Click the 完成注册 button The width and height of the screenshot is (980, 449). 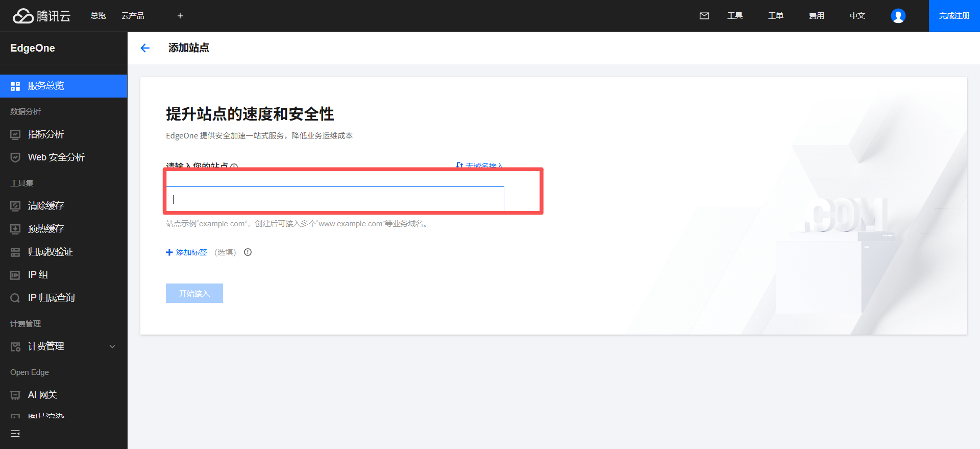[x=954, y=16]
